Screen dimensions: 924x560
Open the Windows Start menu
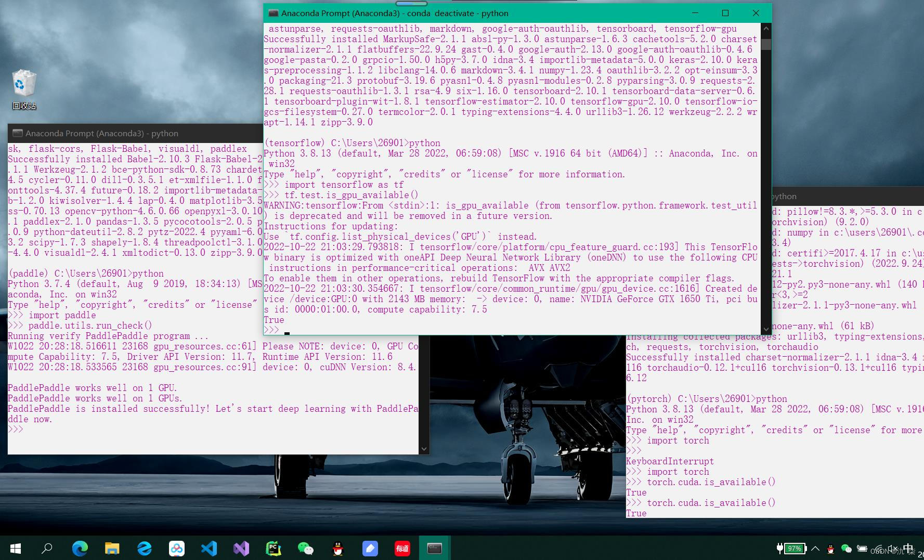click(x=16, y=548)
